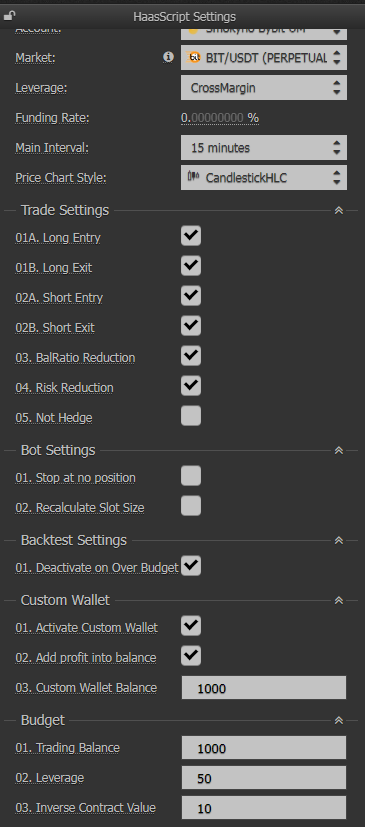Toggle 01. Stop at no position checkbox

pos(191,476)
